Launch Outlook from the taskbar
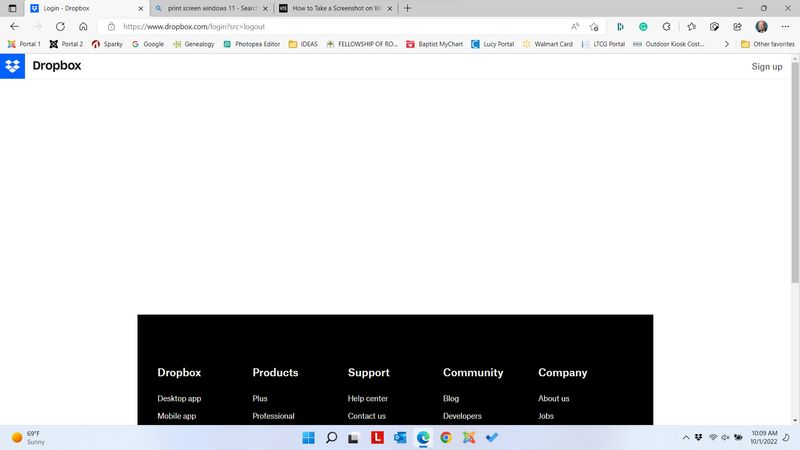Screen dimensions: 800x450 tap(400, 438)
